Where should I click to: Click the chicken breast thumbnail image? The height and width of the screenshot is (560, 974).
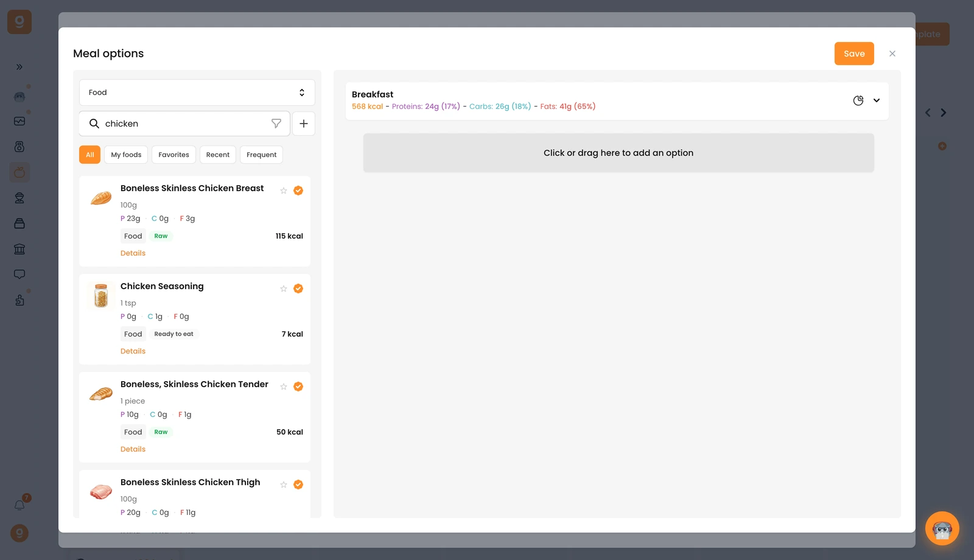coord(101,198)
